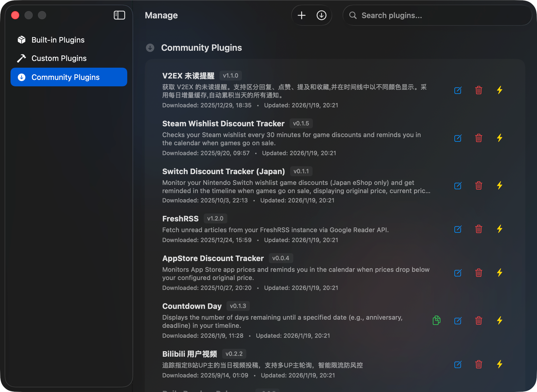Delete Steam Wishlist Discount Tracker plugin
Viewport: 537px width, 392px height.
tap(479, 138)
